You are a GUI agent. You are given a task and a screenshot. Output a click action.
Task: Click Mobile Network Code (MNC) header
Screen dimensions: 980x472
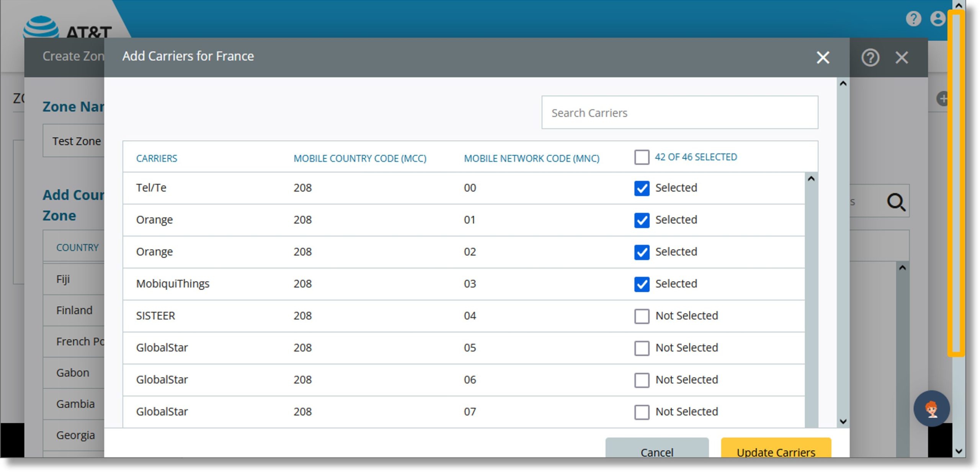click(x=531, y=158)
